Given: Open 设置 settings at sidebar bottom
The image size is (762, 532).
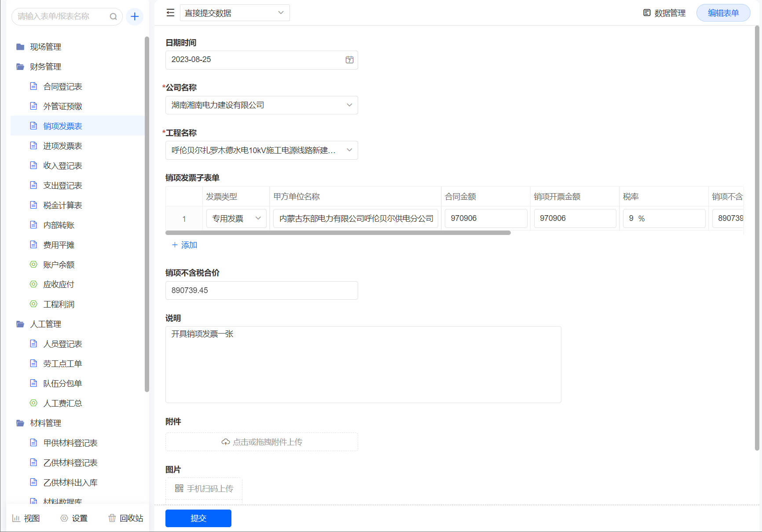Looking at the screenshot, I should [74, 518].
